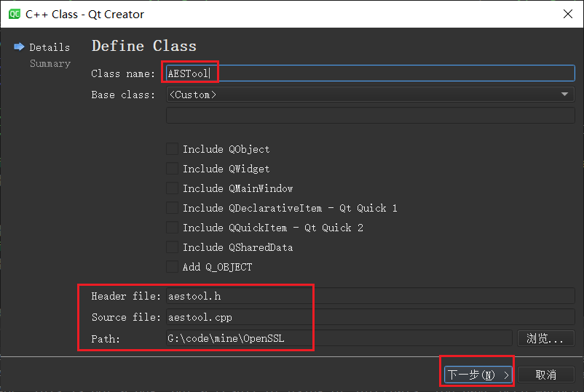Viewport: 584px width, 392px height.
Task: Focus the Class name input field
Action: point(370,73)
